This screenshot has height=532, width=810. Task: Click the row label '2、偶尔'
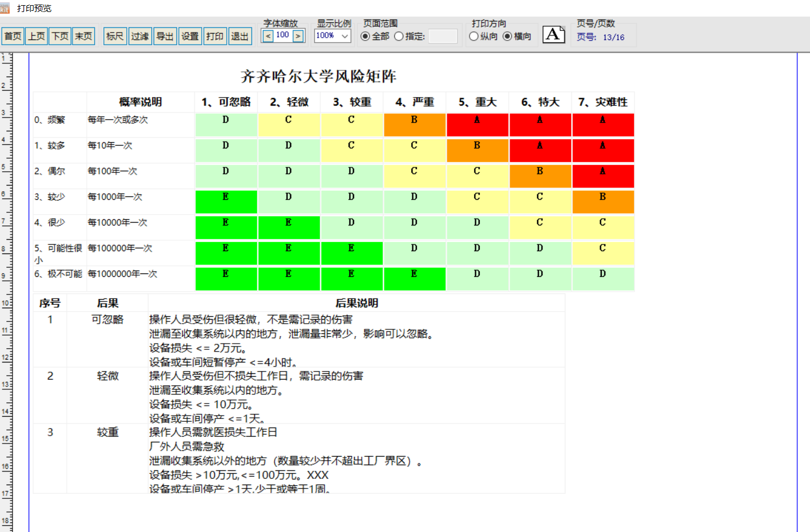pos(50,171)
